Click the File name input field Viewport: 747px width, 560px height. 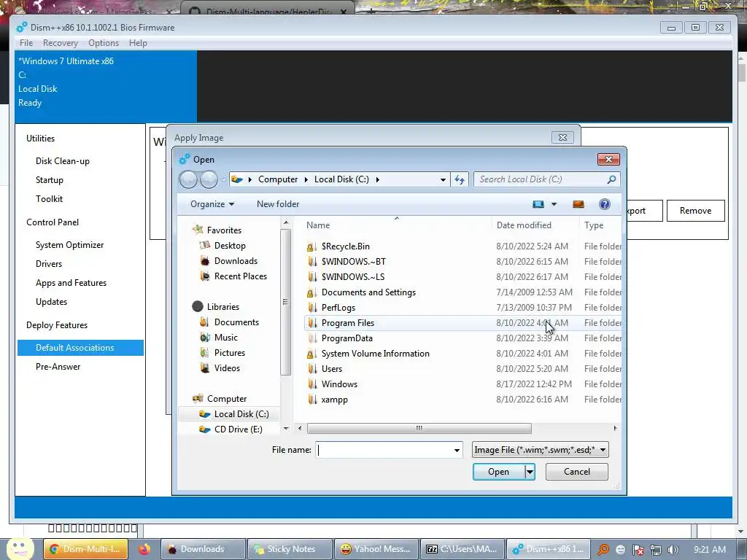[x=384, y=450]
